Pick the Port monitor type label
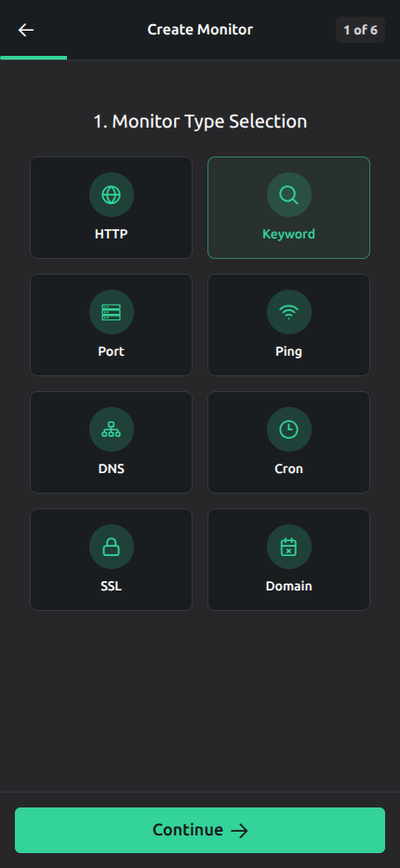This screenshot has width=400, height=868. 112,351
